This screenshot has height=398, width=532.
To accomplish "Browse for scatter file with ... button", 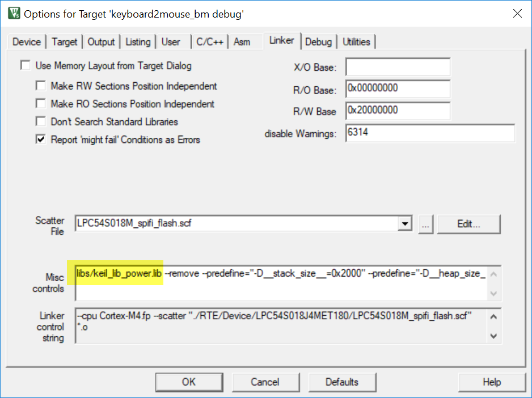I will point(426,225).
